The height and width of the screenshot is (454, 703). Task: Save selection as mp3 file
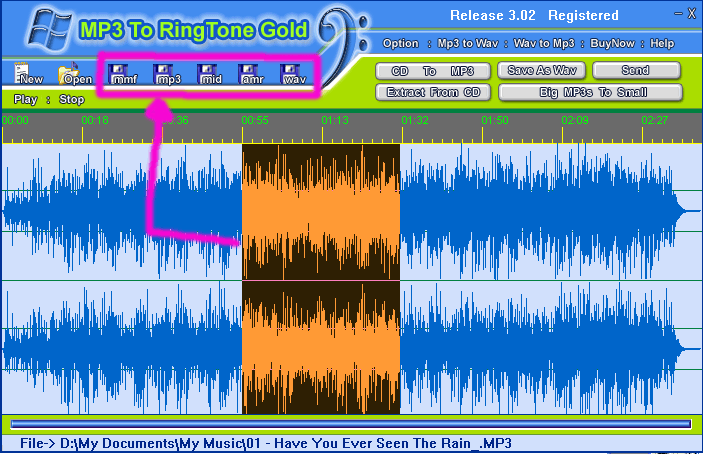coord(167,74)
